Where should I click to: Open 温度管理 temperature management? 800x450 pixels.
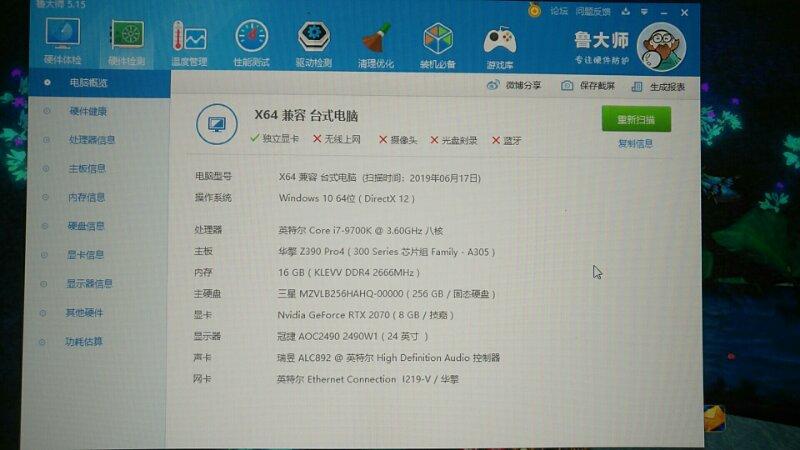[189, 43]
